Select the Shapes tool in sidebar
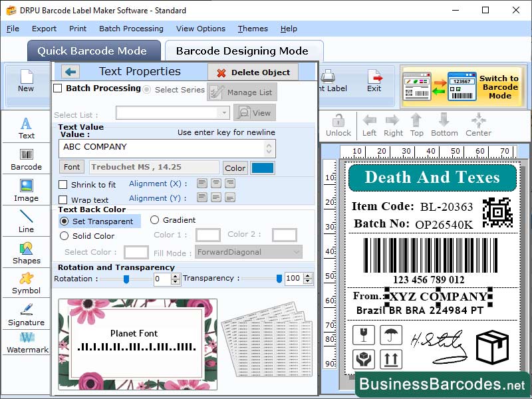Screen dimensions: 532x399 coord(26,253)
